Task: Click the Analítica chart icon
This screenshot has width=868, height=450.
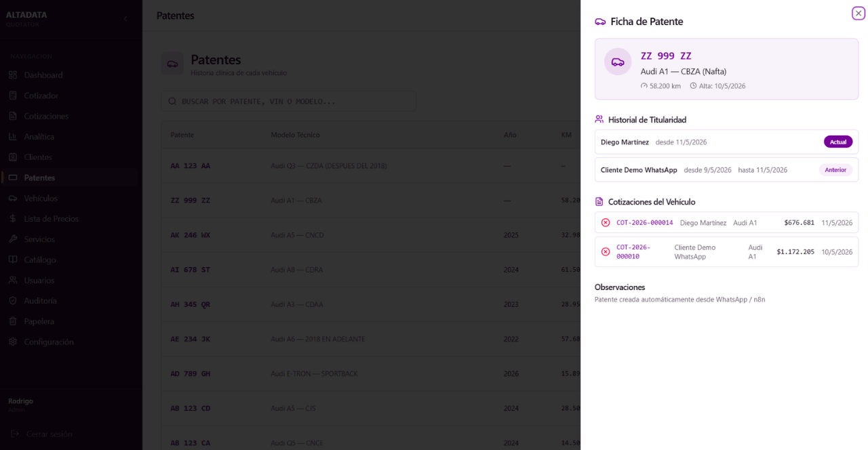Action: (x=13, y=137)
